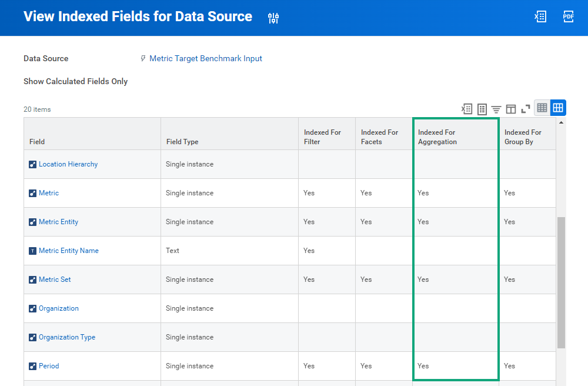The width and height of the screenshot is (588, 386).
Task: Click the 20 items count label
Action: [x=37, y=109]
